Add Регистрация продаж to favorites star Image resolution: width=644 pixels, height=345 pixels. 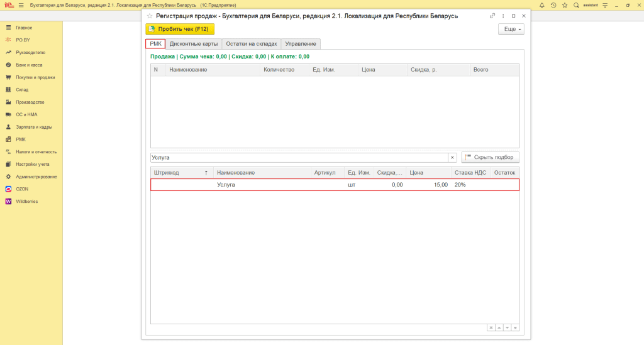click(150, 16)
